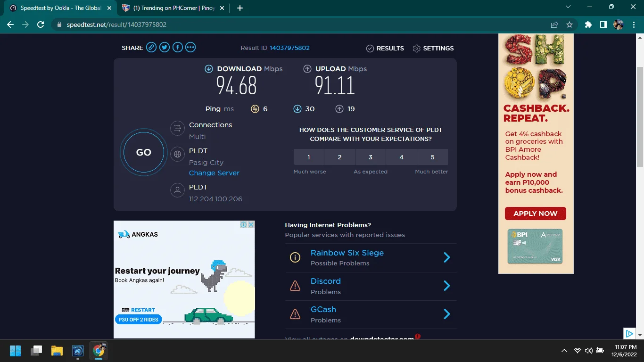The width and height of the screenshot is (644, 362).
Task: Open File Explorer from the taskbar
Action: [x=57, y=351]
